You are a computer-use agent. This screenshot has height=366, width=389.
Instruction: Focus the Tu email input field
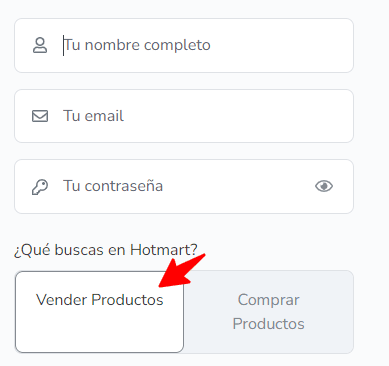coord(184,116)
